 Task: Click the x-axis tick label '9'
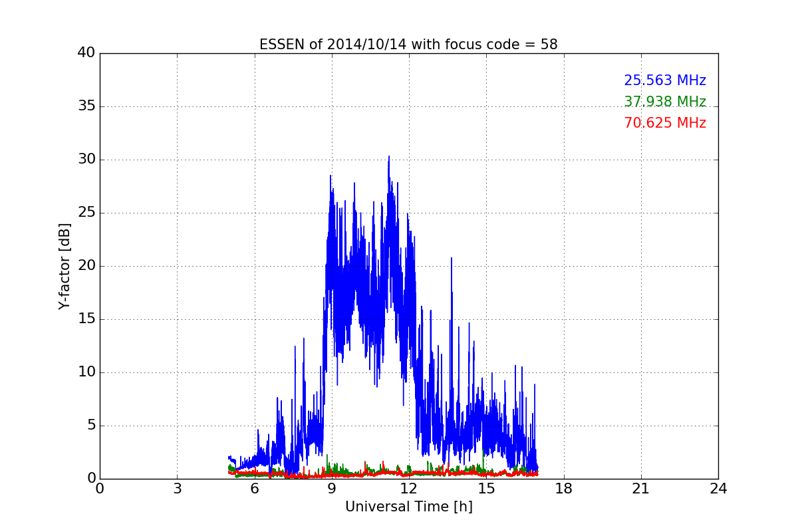[331, 489]
